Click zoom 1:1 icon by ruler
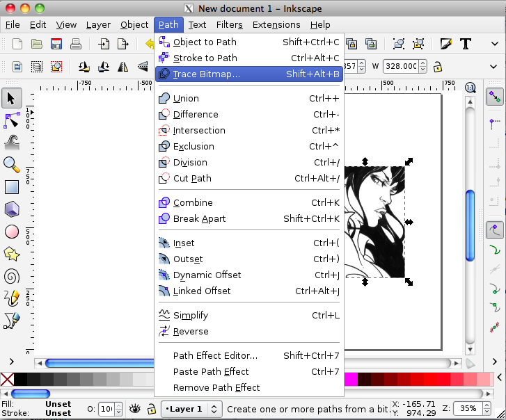506x420 pixels. pyautogui.click(x=471, y=88)
